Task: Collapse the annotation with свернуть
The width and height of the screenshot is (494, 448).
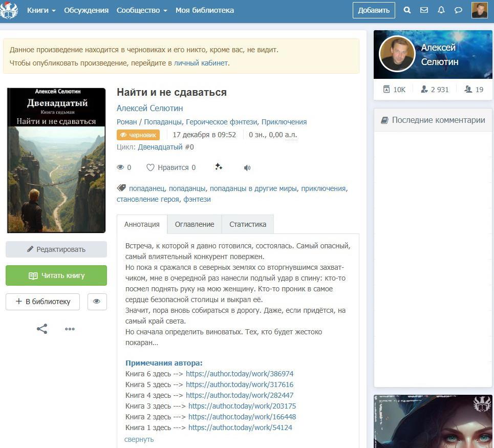Action: (x=139, y=439)
